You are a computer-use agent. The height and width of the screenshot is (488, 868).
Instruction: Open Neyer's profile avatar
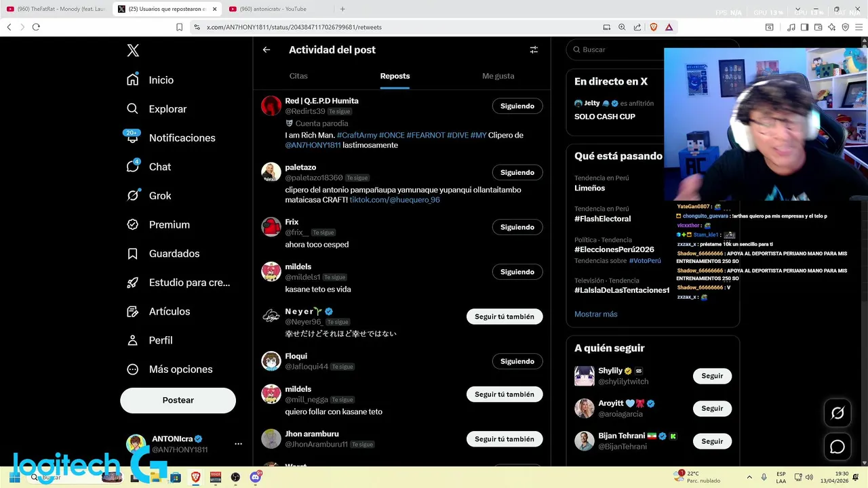coord(271,316)
